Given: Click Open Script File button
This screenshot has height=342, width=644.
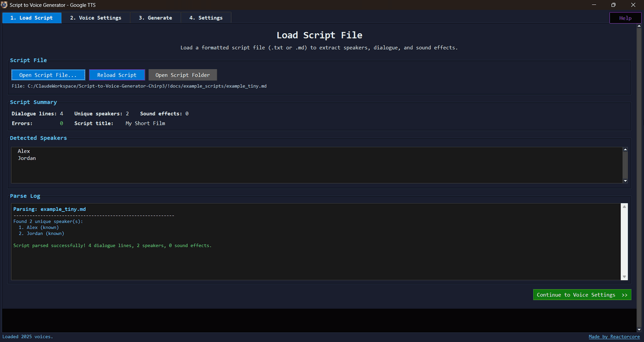Looking at the screenshot, I should (48, 75).
